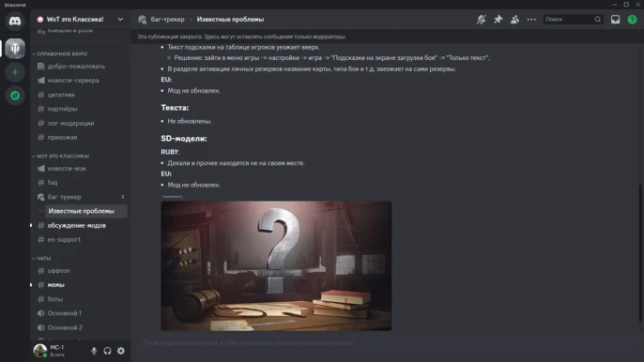Viewport: 644px width, 362px height.
Task: Select the WoT server icon in sidebar
Action: [15, 49]
